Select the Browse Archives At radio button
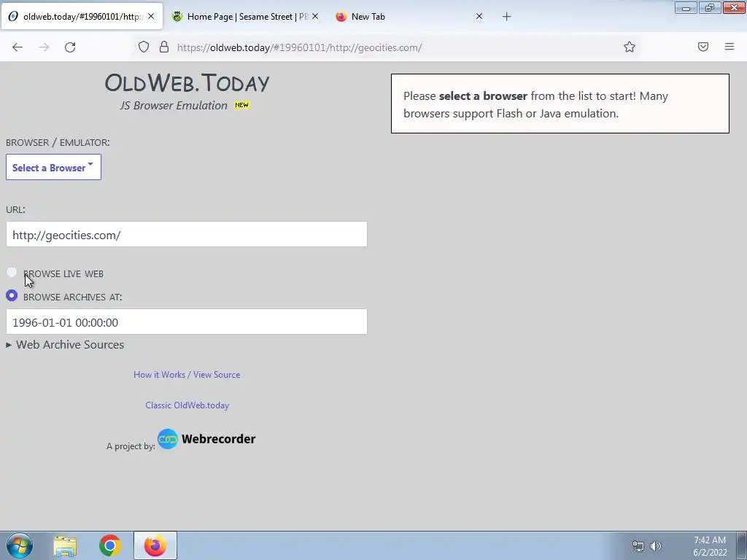The width and height of the screenshot is (747, 560). [x=12, y=296]
